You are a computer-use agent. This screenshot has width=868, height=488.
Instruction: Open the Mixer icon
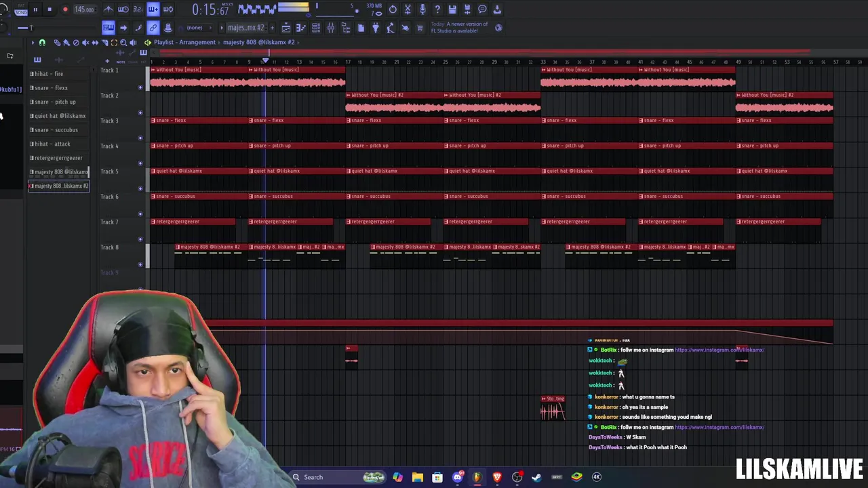pyautogui.click(x=331, y=28)
